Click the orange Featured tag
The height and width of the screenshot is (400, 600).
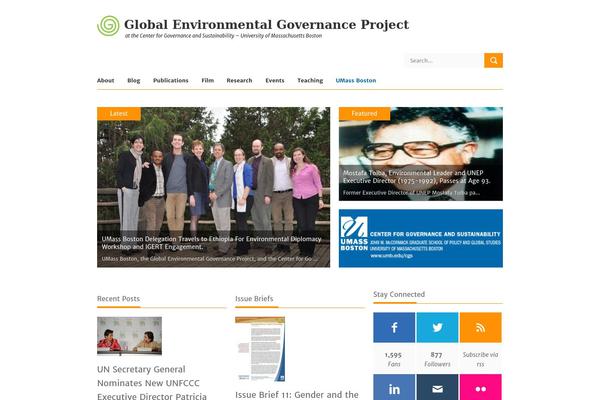tap(364, 114)
